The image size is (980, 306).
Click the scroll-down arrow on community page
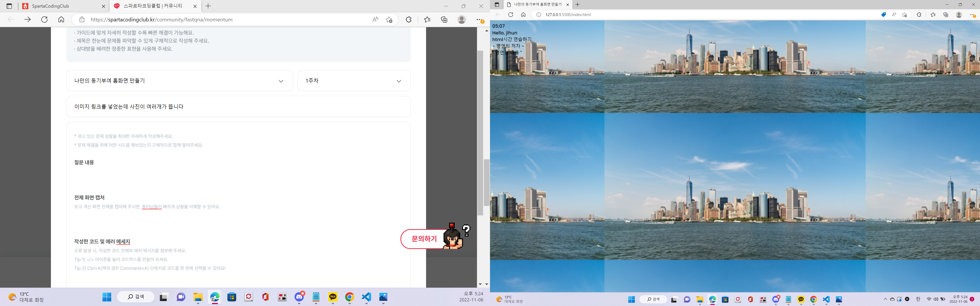(x=486, y=284)
